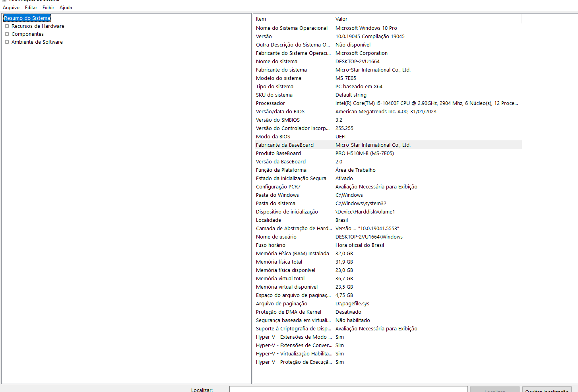Image resolution: width=578 pixels, height=392 pixels.
Task: Sort by the Valor column header
Action: pyautogui.click(x=427, y=19)
